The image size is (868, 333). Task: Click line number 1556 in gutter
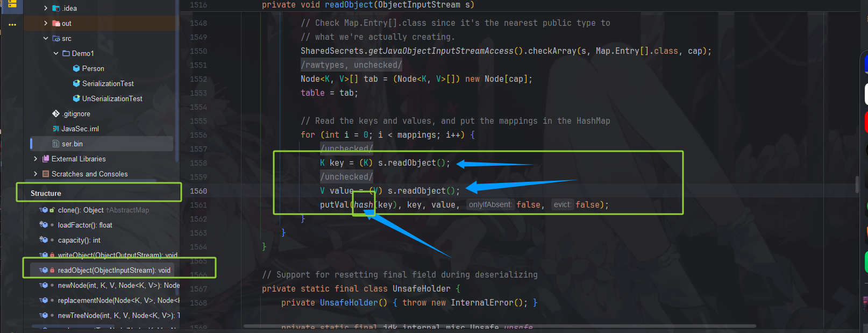pos(198,135)
